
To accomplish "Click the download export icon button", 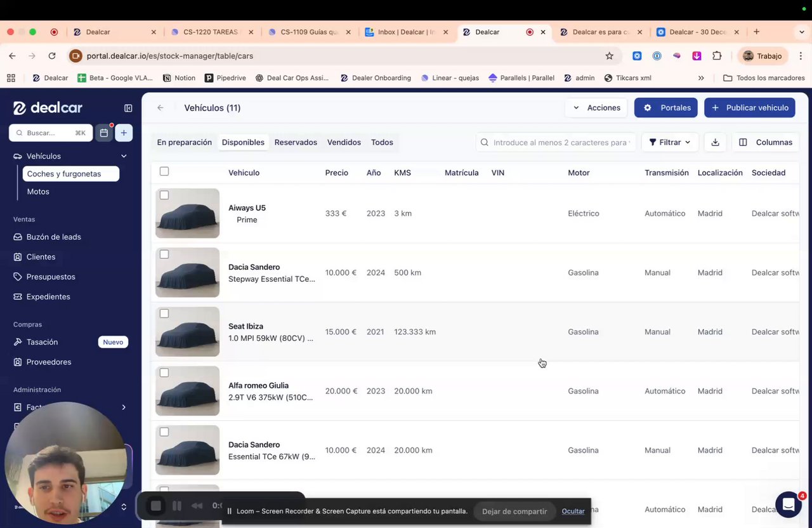I will point(715,142).
